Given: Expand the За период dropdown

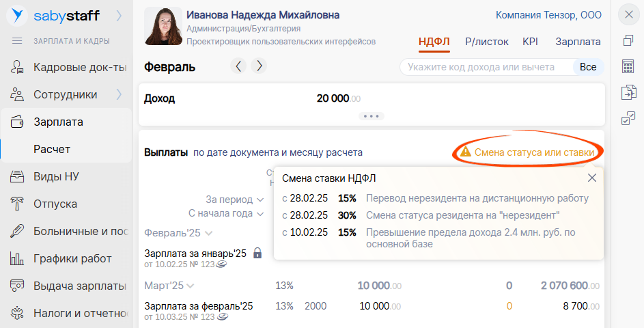Looking at the screenshot, I should (x=260, y=200).
